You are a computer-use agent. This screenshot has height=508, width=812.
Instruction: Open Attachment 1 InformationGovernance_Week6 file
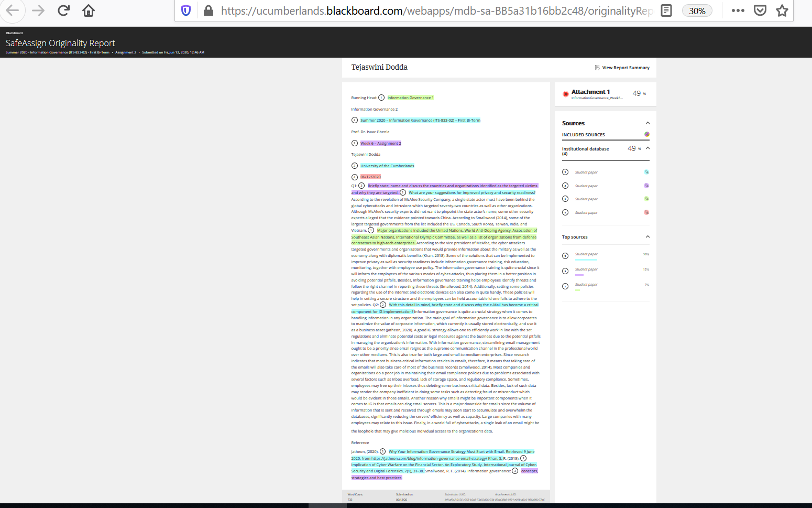pos(597,98)
